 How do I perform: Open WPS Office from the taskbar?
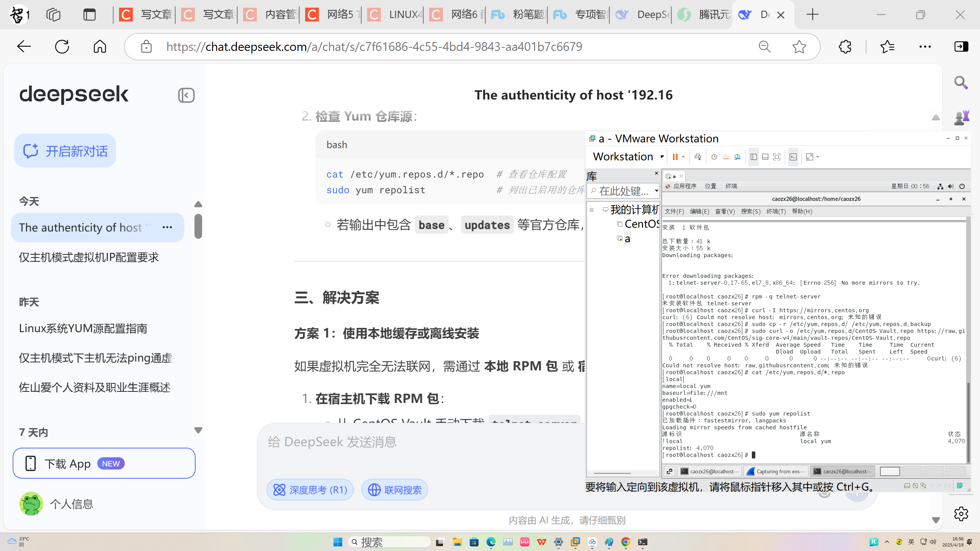pos(541,542)
